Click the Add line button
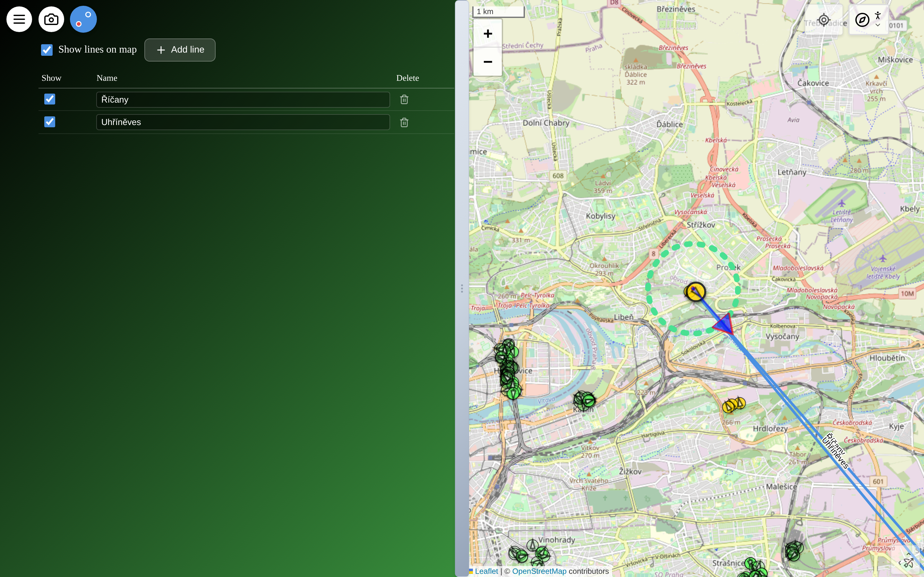 (180, 50)
